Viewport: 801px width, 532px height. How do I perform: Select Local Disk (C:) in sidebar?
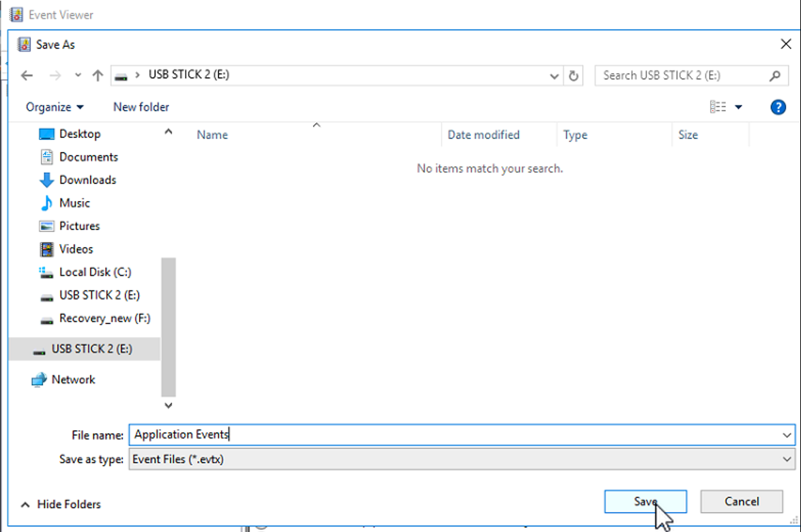tap(95, 272)
